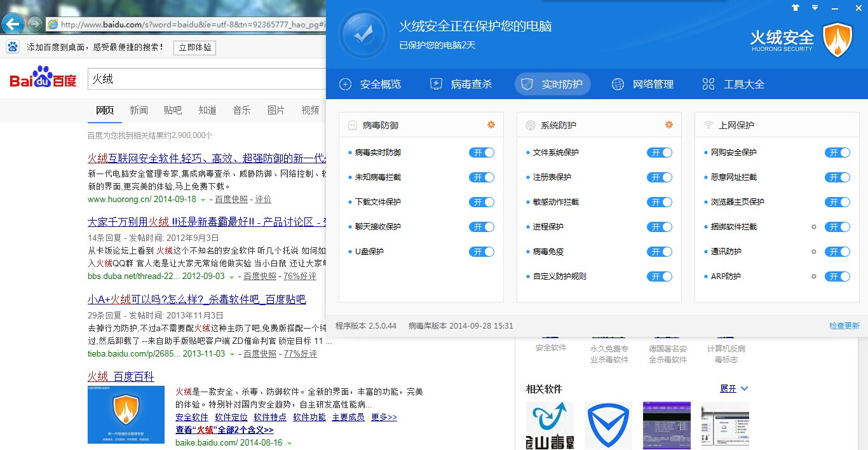This screenshot has height=450, width=868.
Task: Switch to 安全概览 tab
Action: 371,85
